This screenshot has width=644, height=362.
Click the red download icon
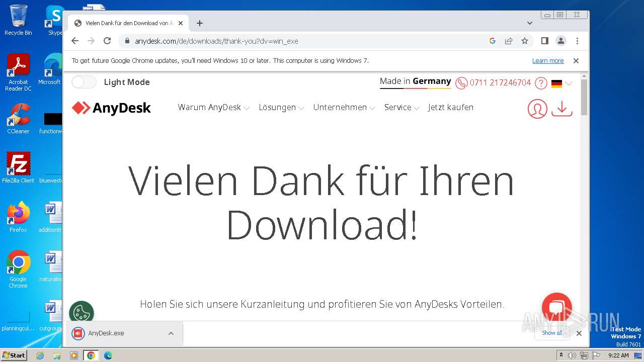(x=562, y=109)
